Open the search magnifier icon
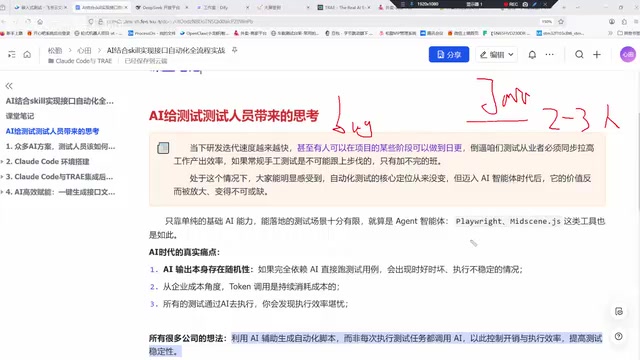 (579, 54)
